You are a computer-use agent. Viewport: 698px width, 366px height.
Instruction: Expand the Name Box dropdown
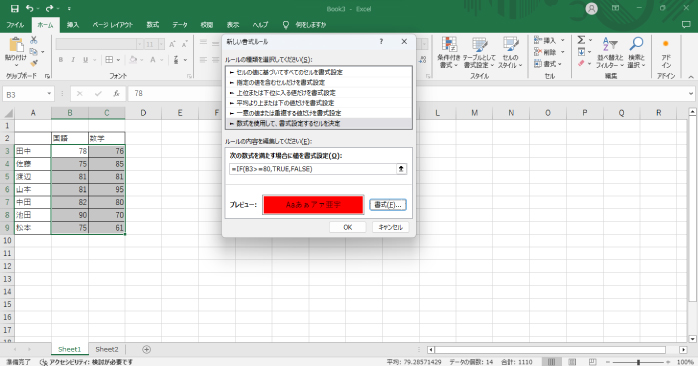[49, 94]
